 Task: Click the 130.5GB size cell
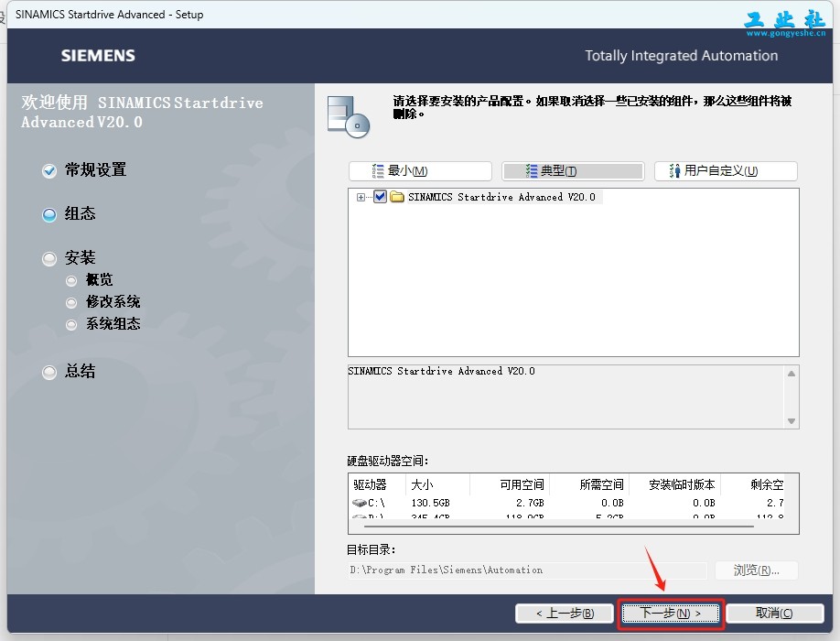click(430, 503)
